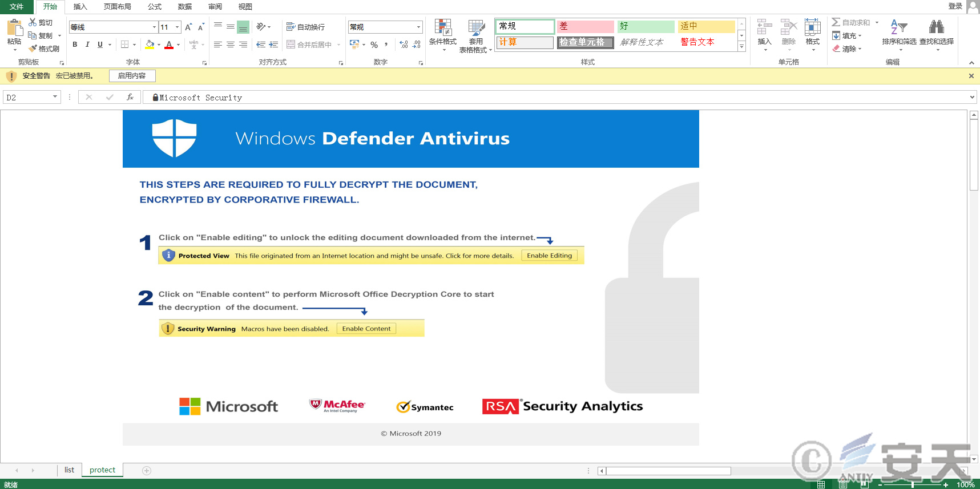Apply the Bad (差) cell style
The image size is (980, 489).
pos(586,26)
